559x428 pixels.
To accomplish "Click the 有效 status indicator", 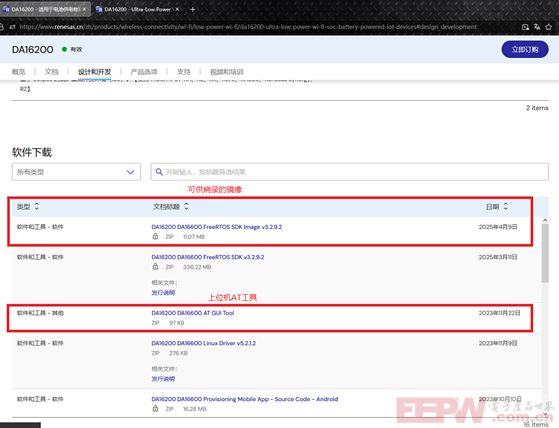I will tap(72, 50).
